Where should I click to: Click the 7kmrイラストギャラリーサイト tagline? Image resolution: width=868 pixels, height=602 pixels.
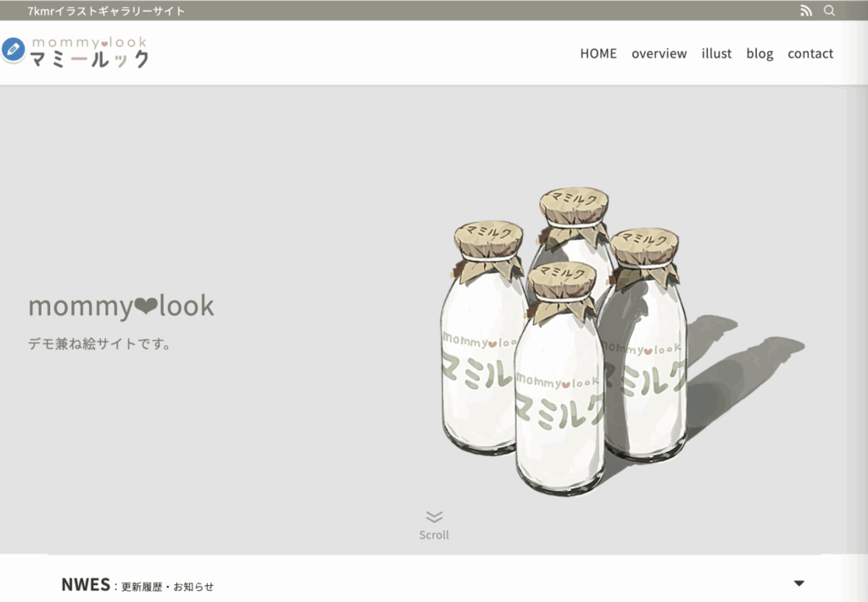pos(106,11)
